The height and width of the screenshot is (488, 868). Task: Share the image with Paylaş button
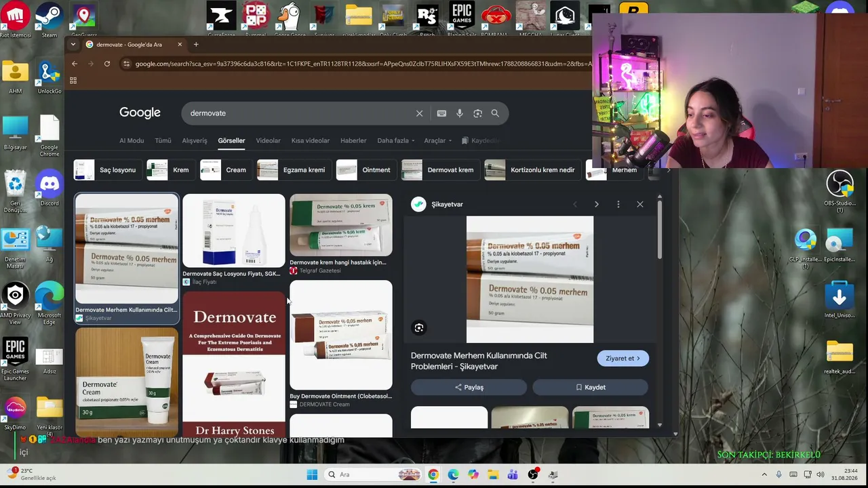(x=469, y=387)
